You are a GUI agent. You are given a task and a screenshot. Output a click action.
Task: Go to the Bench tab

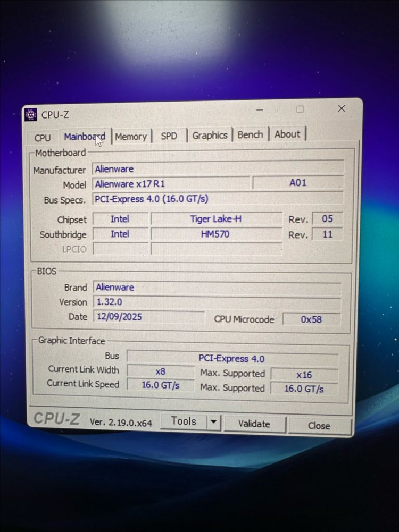tap(250, 134)
